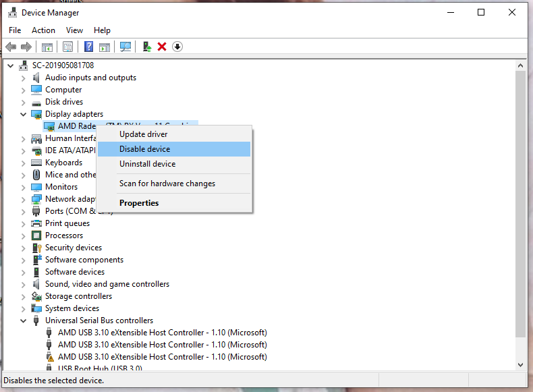Screen dimensions: 533x392
Task: Collapse the Display adapters category
Action: pos(23,114)
